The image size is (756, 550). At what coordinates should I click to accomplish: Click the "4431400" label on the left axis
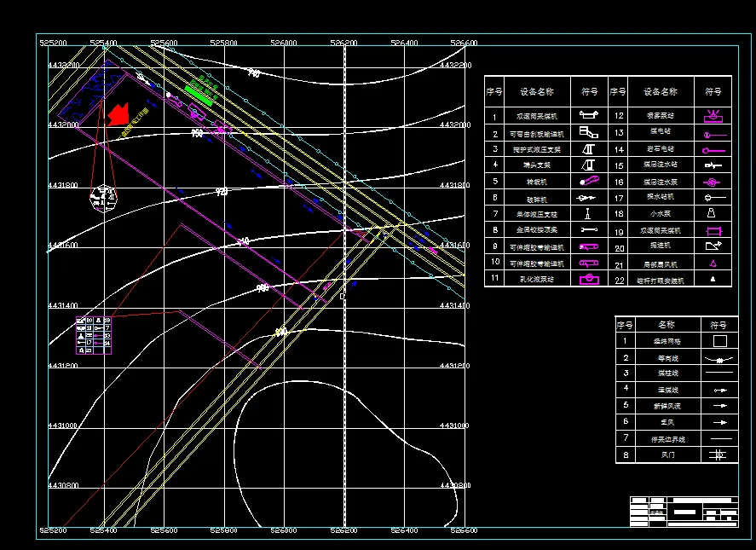pyautogui.click(x=63, y=305)
